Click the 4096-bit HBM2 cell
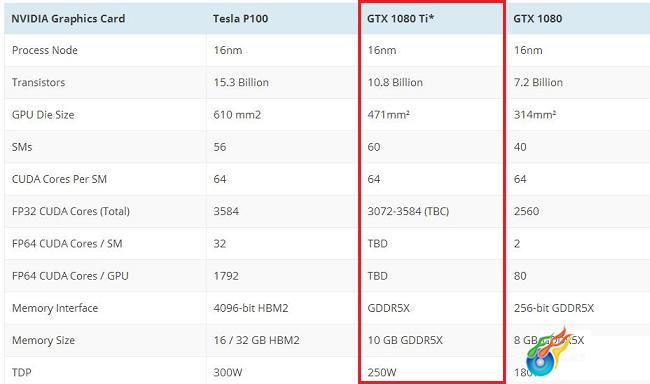The image size is (650, 384). click(251, 308)
